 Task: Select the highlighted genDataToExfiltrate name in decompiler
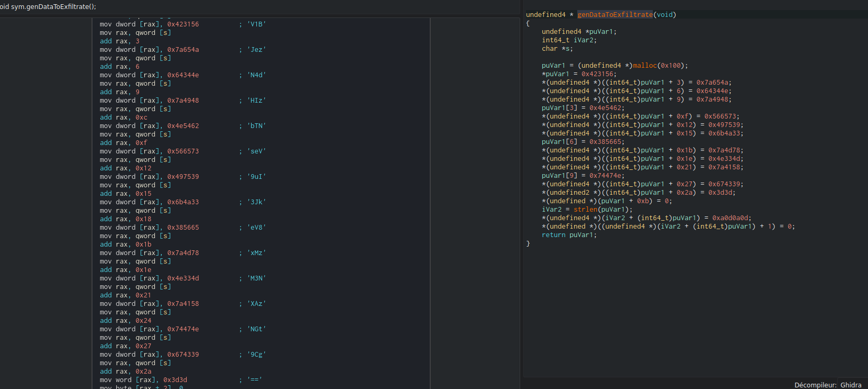point(615,15)
